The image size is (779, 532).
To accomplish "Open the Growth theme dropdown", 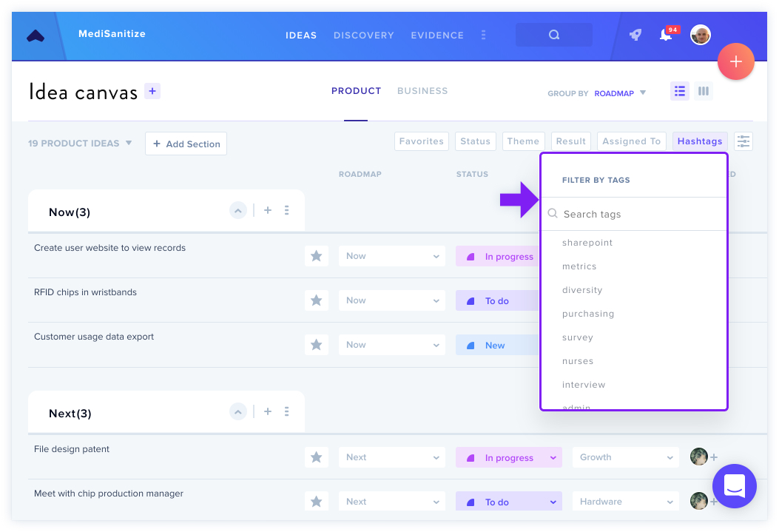I will coord(626,457).
